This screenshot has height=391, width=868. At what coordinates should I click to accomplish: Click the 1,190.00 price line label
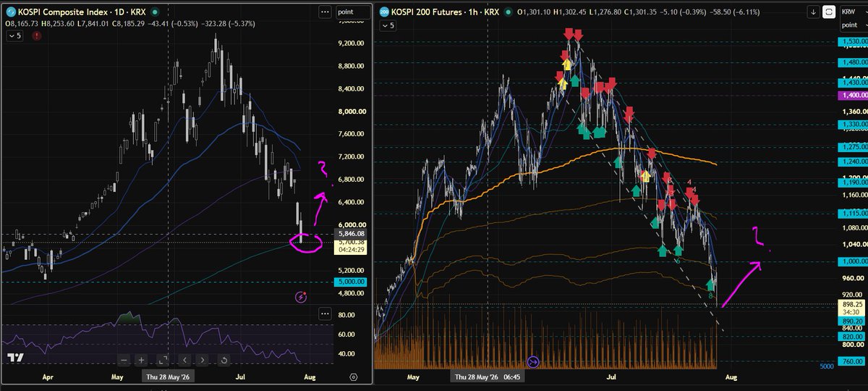point(852,182)
